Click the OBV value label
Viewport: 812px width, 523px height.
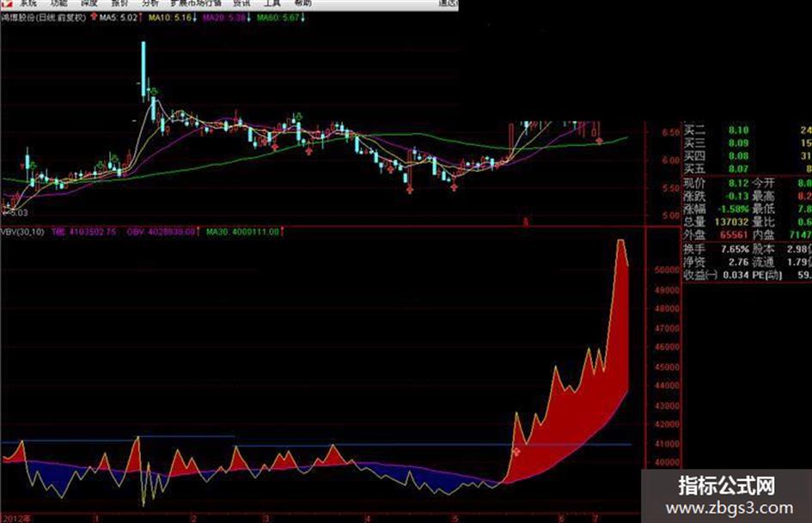pyautogui.click(x=161, y=232)
